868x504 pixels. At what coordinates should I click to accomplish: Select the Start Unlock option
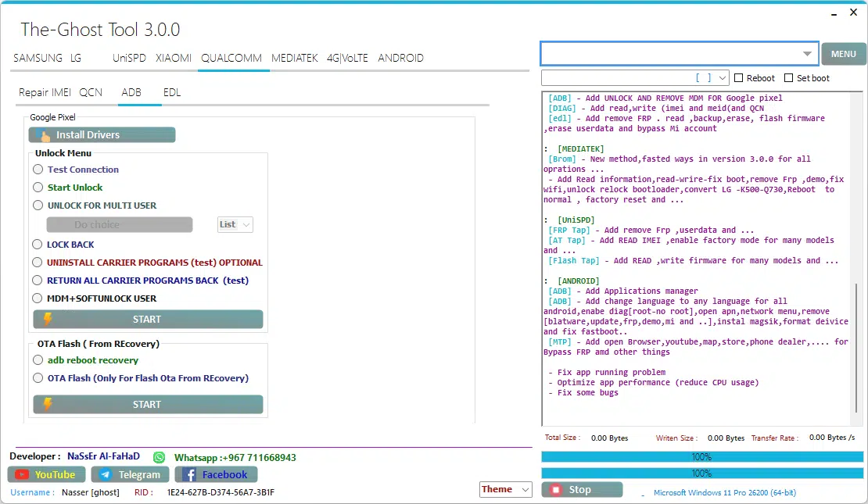tap(38, 187)
